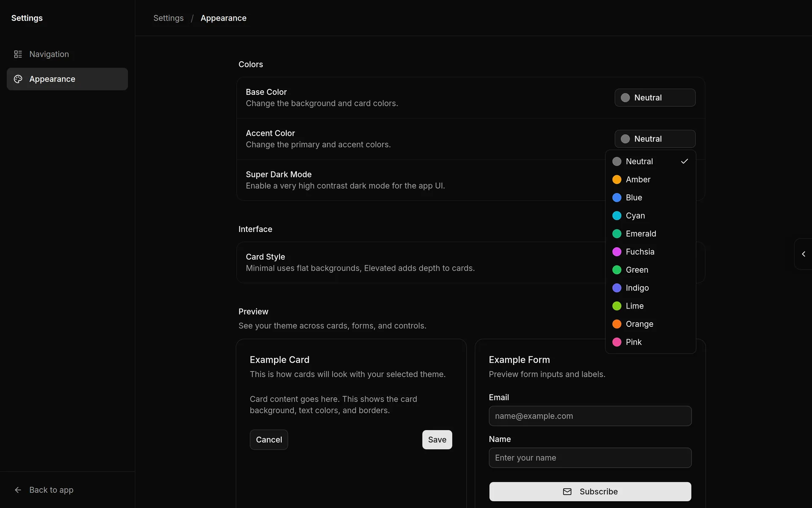Choose Lime accent color option
The height and width of the screenshot is (508, 812).
[650, 306]
